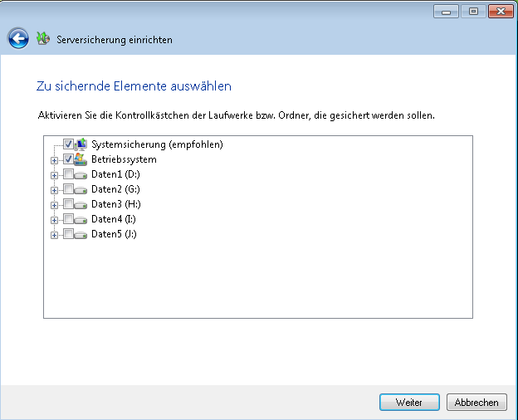Viewport: 518px width, 420px height.
Task: Enable the Daten1 (D:) checkbox
Action: click(68, 174)
